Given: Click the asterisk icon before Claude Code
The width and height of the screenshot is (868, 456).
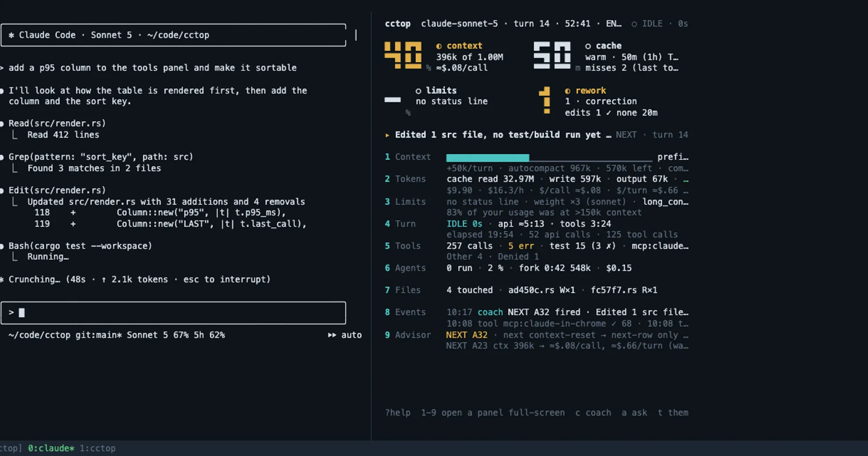Looking at the screenshot, I should point(11,35).
